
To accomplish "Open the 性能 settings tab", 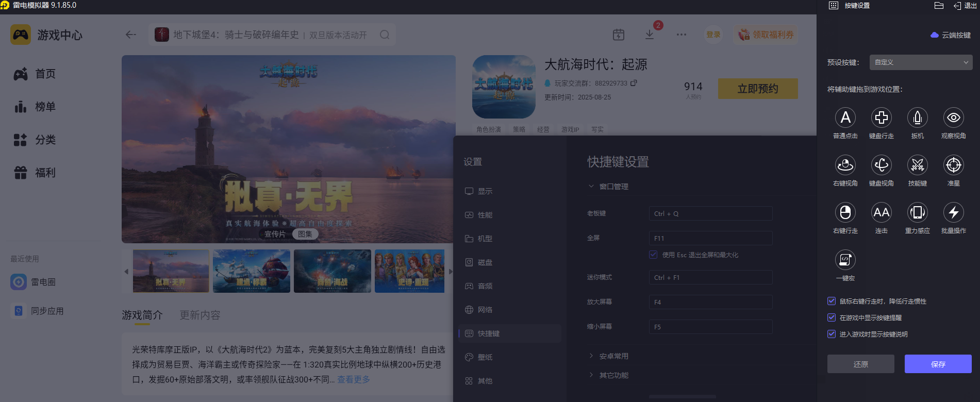I will coord(485,215).
